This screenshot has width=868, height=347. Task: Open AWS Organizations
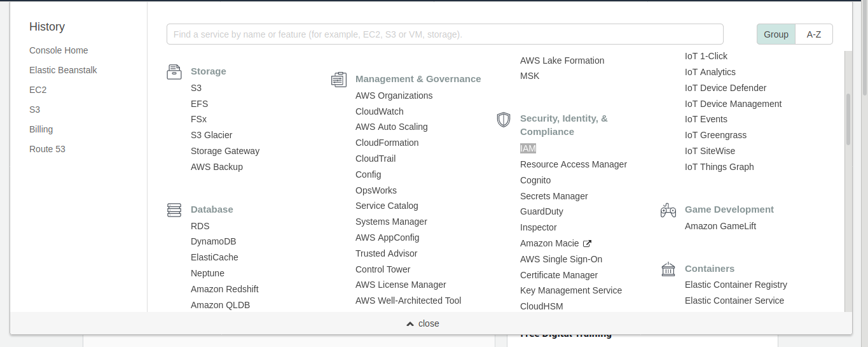pyautogui.click(x=394, y=96)
